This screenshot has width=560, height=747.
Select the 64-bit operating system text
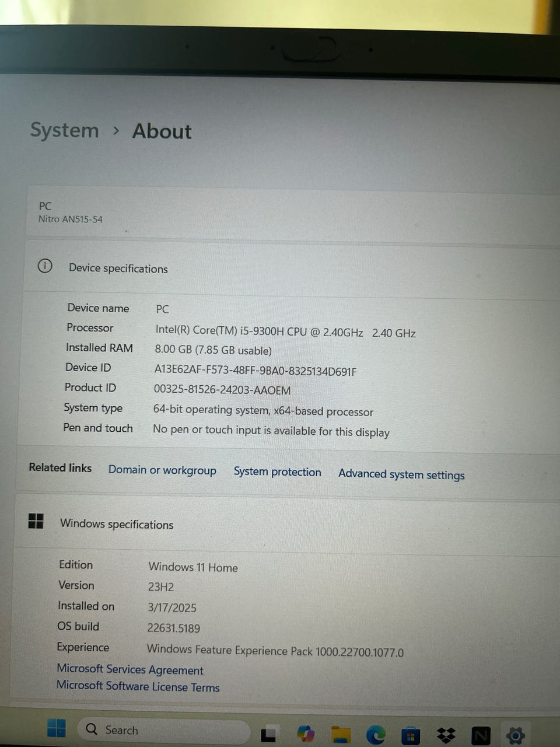coord(263,410)
